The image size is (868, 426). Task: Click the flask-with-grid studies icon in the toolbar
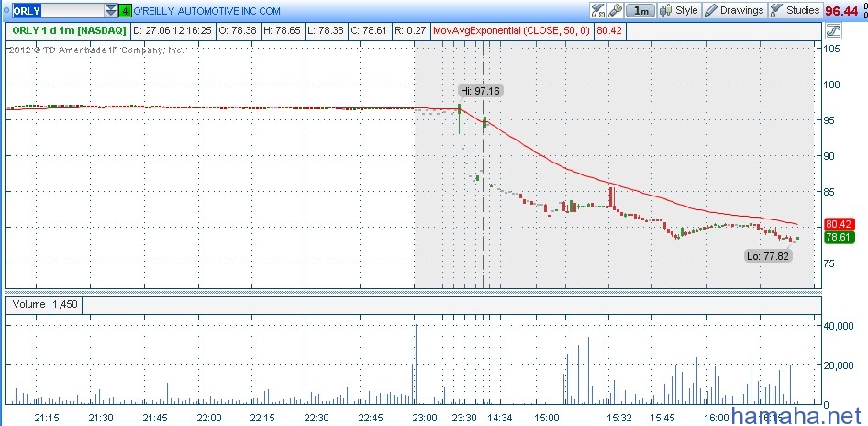click(598, 10)
